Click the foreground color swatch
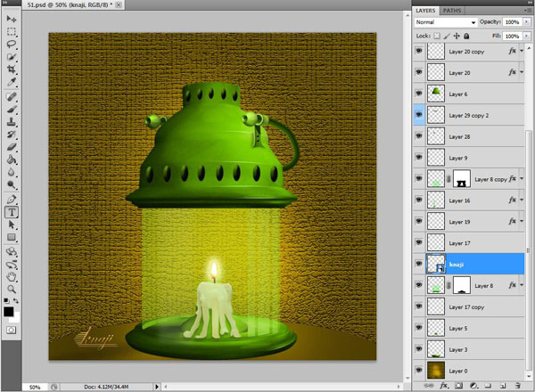 [x=9, y=312]
